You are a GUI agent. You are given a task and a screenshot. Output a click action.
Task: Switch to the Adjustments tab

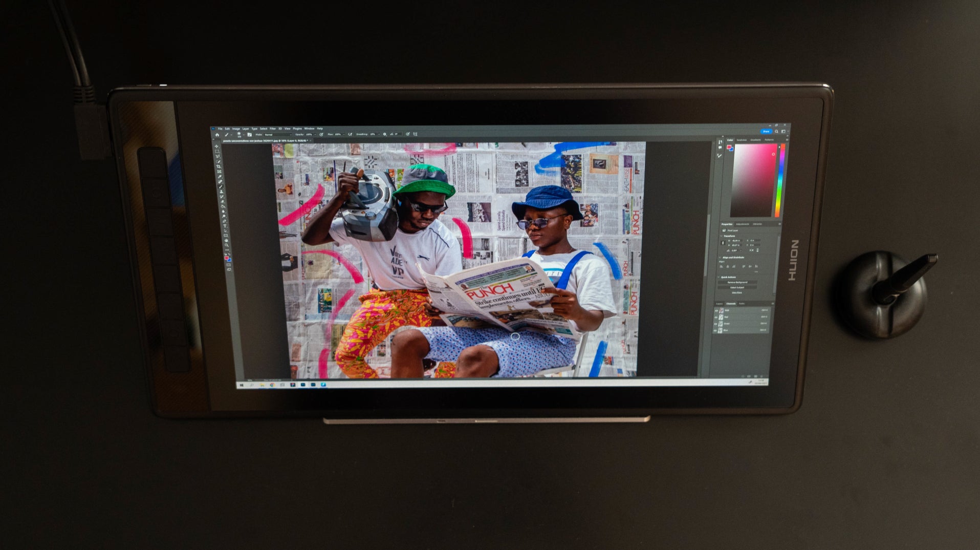(743, 224)
